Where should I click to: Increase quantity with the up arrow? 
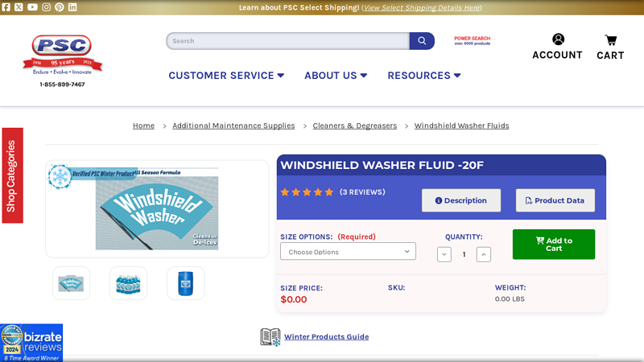[x=484, y=254]
